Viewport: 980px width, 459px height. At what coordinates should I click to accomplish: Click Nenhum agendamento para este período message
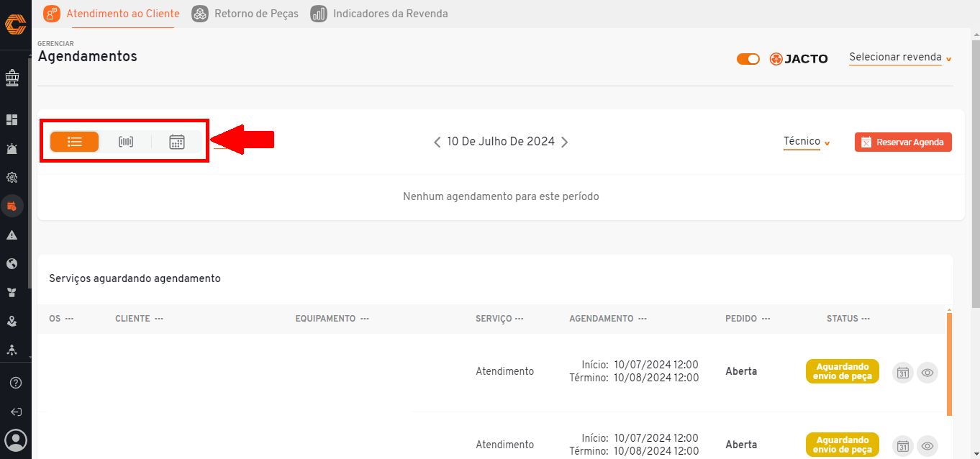pos(501,196)
